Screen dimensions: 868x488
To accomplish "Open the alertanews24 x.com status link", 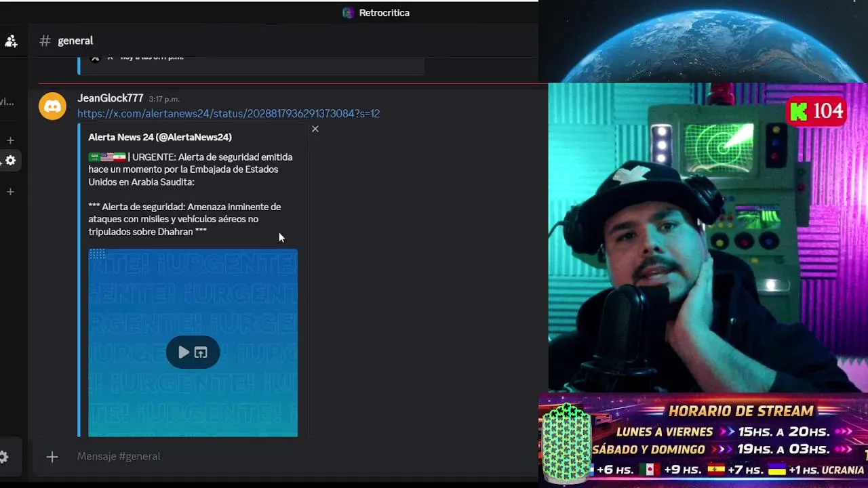I will 229,113.
